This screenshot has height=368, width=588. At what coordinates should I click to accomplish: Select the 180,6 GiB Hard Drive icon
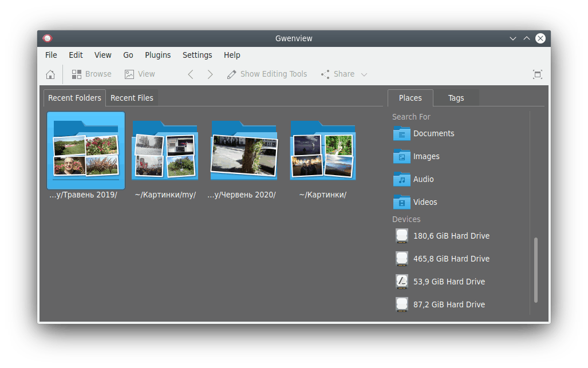401,236
